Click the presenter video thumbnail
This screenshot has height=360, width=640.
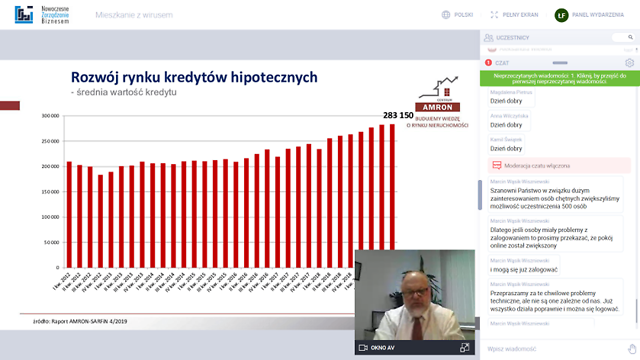coord(415,295)
